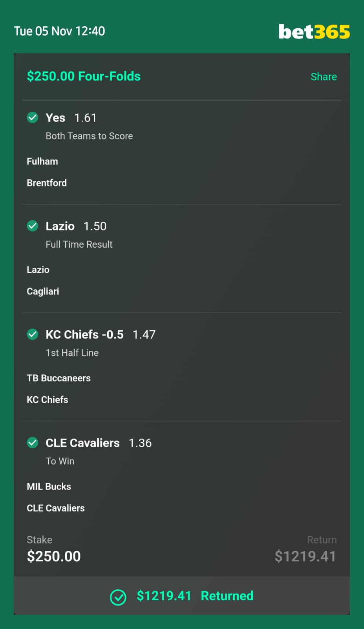Tap the Cagliari team name
Screen dimensions: 364x629
(x=43, y=291)
